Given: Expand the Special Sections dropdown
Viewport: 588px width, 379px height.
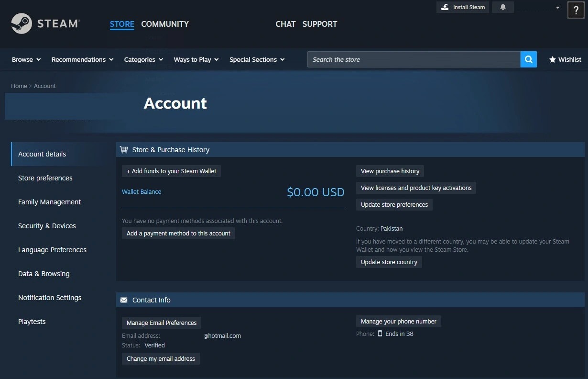Looking at the screenshot, I should tap(257, 59).
